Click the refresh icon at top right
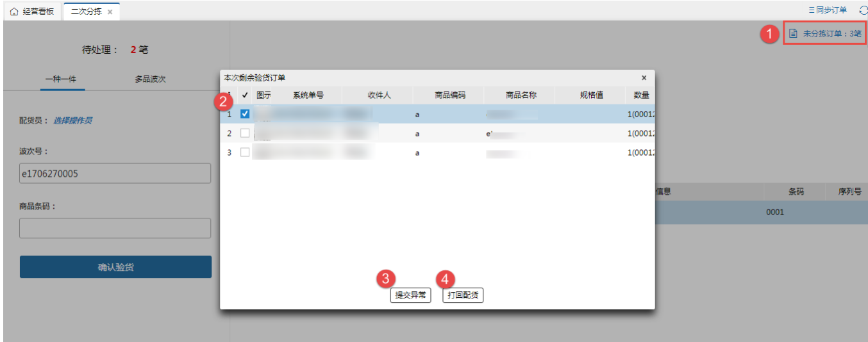 pos(863,10)
